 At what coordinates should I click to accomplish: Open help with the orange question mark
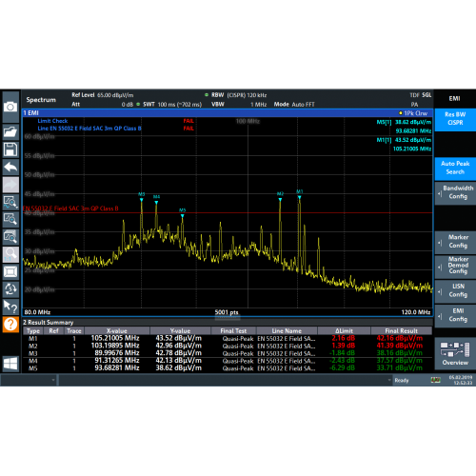pos(10,324)
